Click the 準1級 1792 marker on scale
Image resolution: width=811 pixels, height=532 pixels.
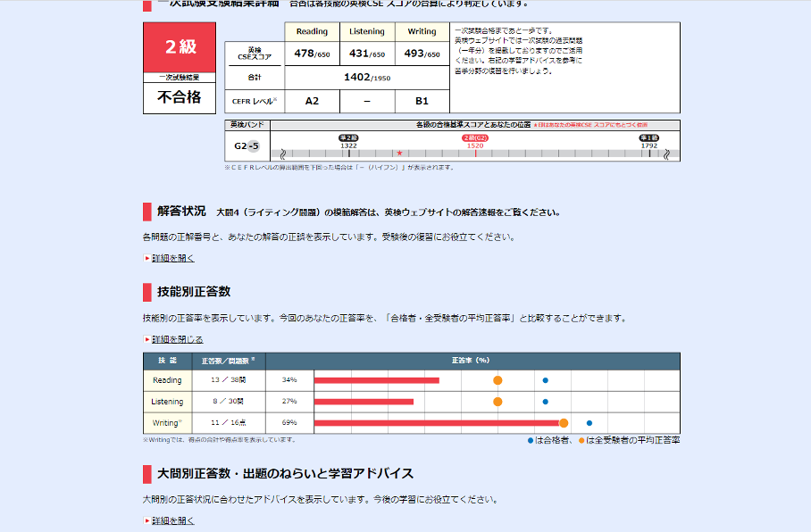click(649, 142)
